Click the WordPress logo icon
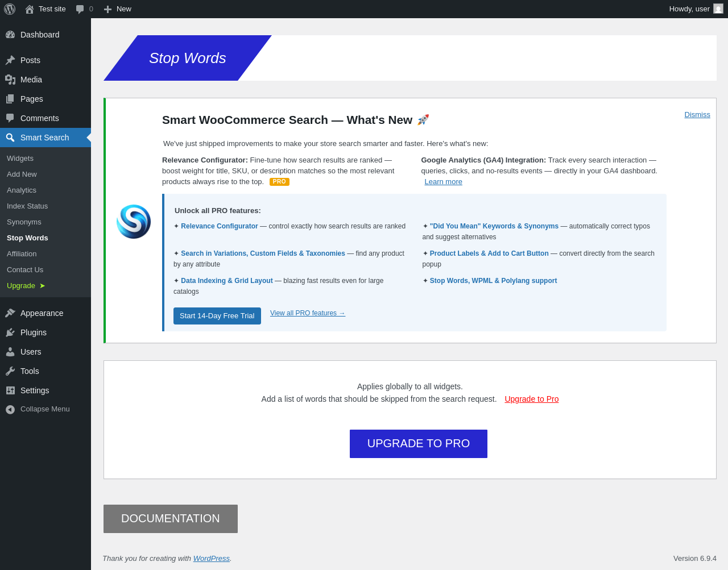This screenshot has height=570, width=728. pyautogui.click(x=10, y=9)
